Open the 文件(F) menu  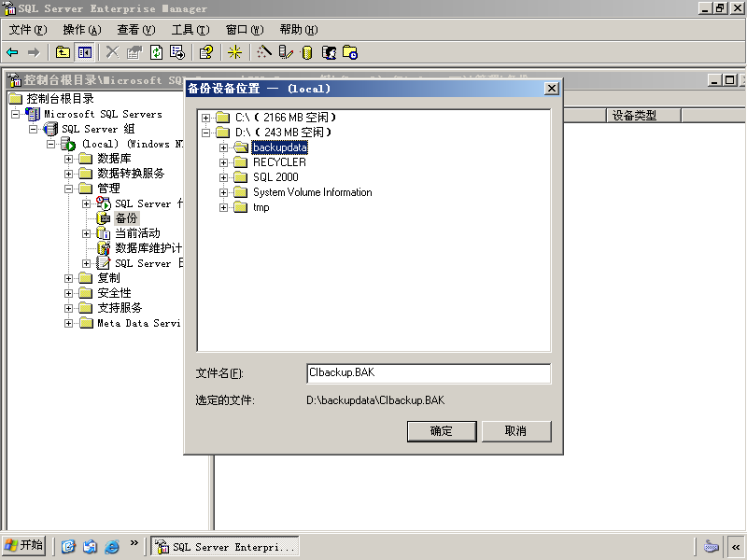click(x=28, y=30)
